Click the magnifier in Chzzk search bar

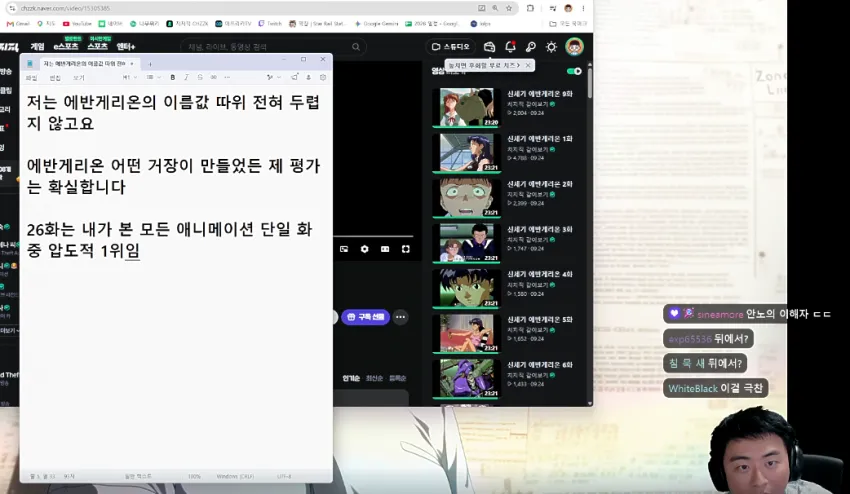click(356, 47)
